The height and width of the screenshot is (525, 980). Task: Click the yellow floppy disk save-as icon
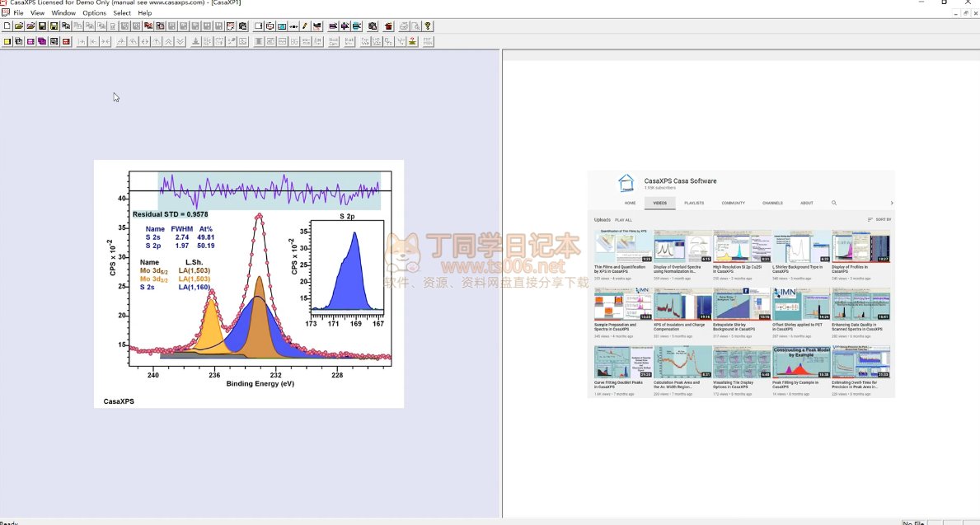tap(54, 26)
